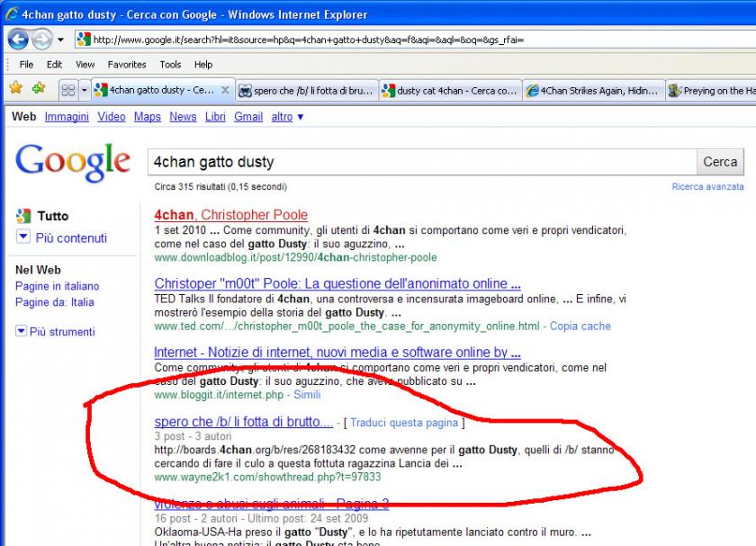Open the Help menu

pos(203,64)
